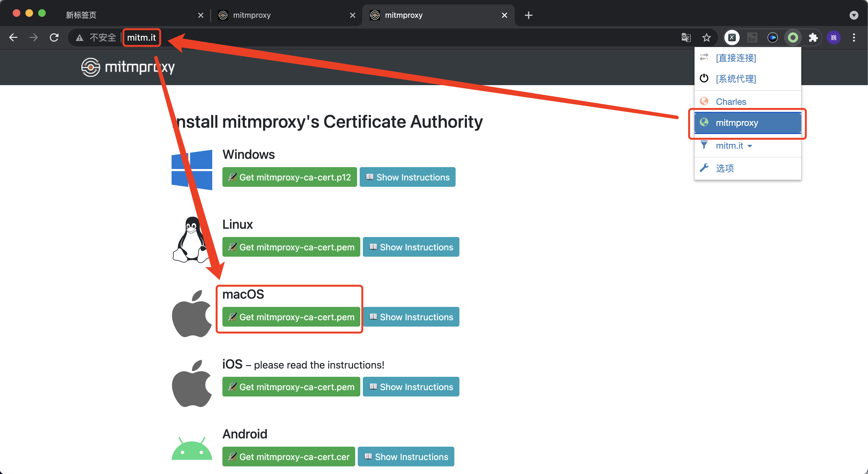Download iOS mitmproxy-ca-cert.pem

[x=291, y=387]
